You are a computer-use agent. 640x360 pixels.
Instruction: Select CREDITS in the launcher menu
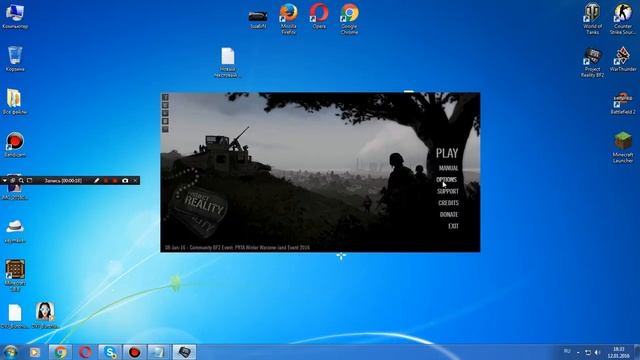(x=448, y=203)
